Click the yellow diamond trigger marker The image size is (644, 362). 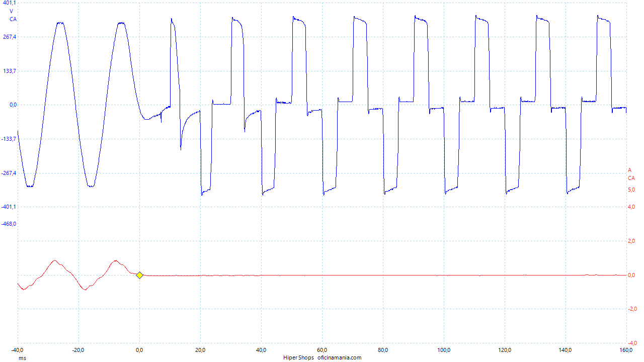(140, 275)
